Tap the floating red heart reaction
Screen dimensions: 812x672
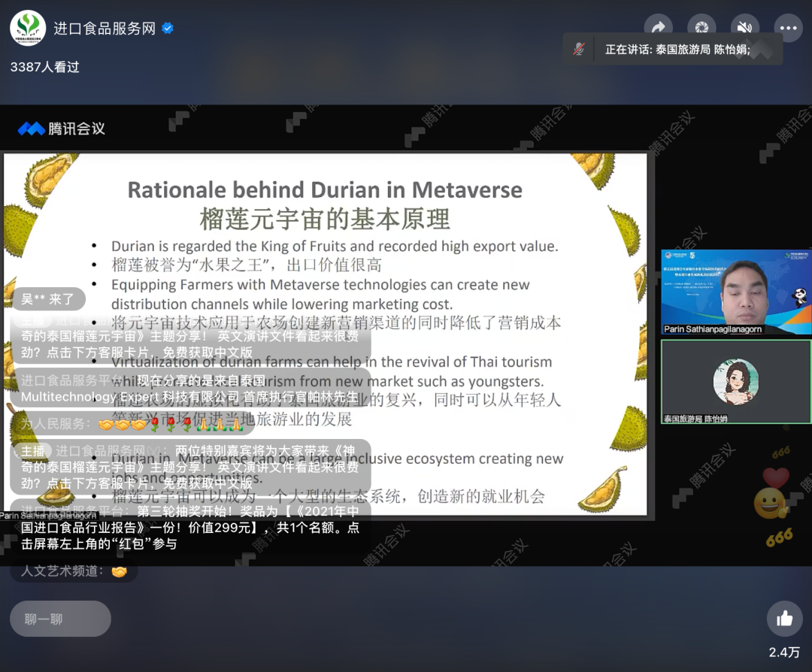click(775, 477)
